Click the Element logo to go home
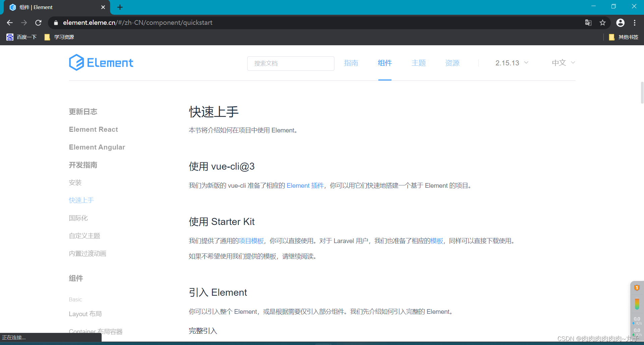This screenshot has width=644, height=345. pyautogui.click(x=101, y=62)
